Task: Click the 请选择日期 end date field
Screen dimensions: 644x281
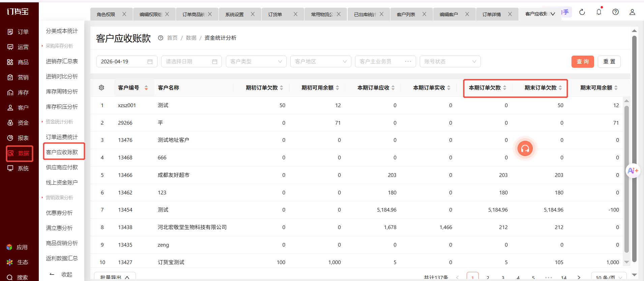Action: click(x=192, y=61)
